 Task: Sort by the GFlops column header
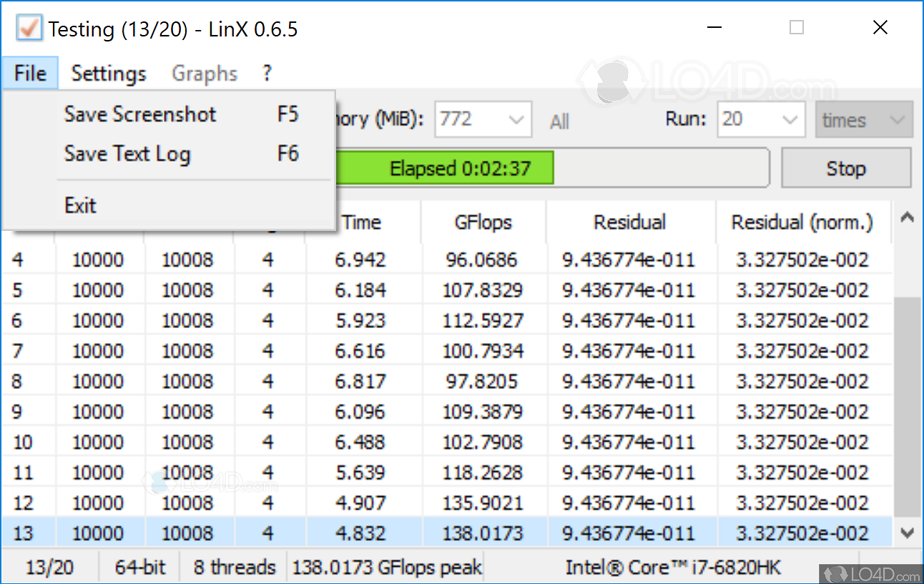tap(483, 222)
